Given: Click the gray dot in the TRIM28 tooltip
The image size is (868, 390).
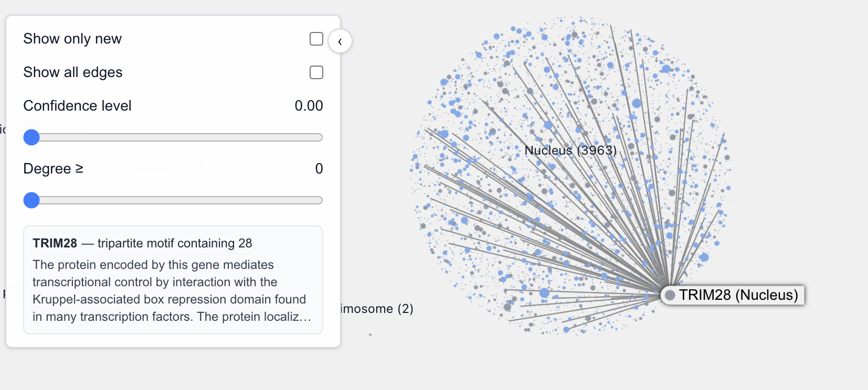Looking at the screenshot, I should [670, 295].
